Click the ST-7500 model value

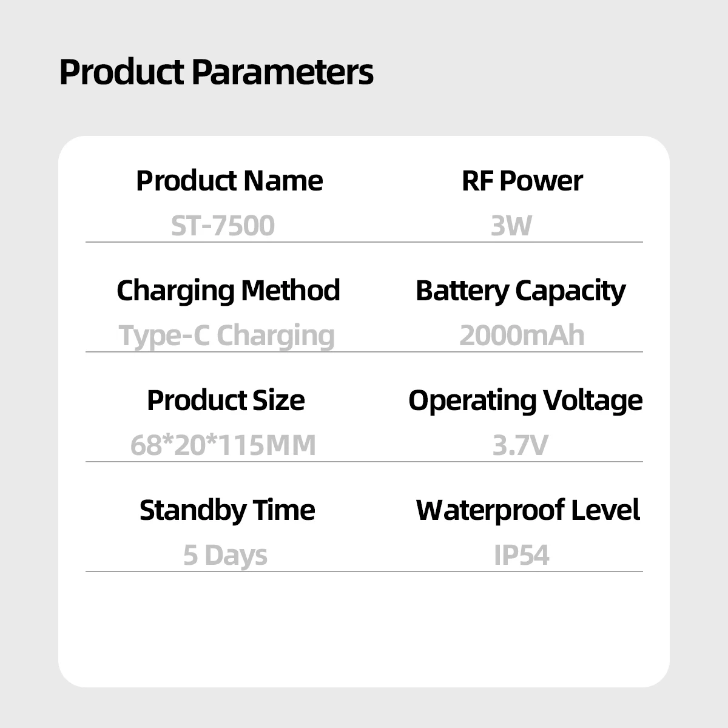(x=223, y=226)
